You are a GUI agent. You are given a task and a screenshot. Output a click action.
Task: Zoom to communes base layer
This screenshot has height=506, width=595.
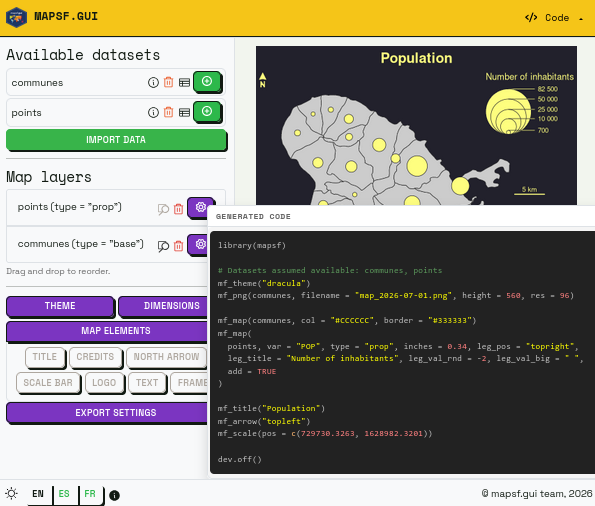[163, 246]
